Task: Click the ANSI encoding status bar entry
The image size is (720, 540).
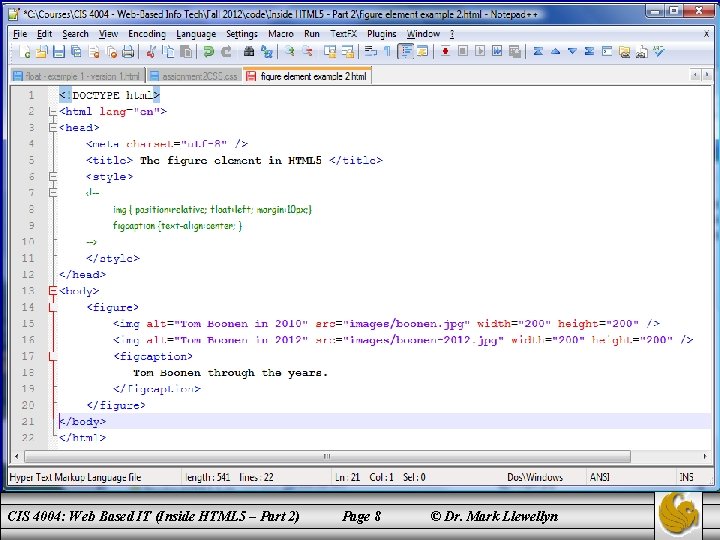Action: coord(600,477)
